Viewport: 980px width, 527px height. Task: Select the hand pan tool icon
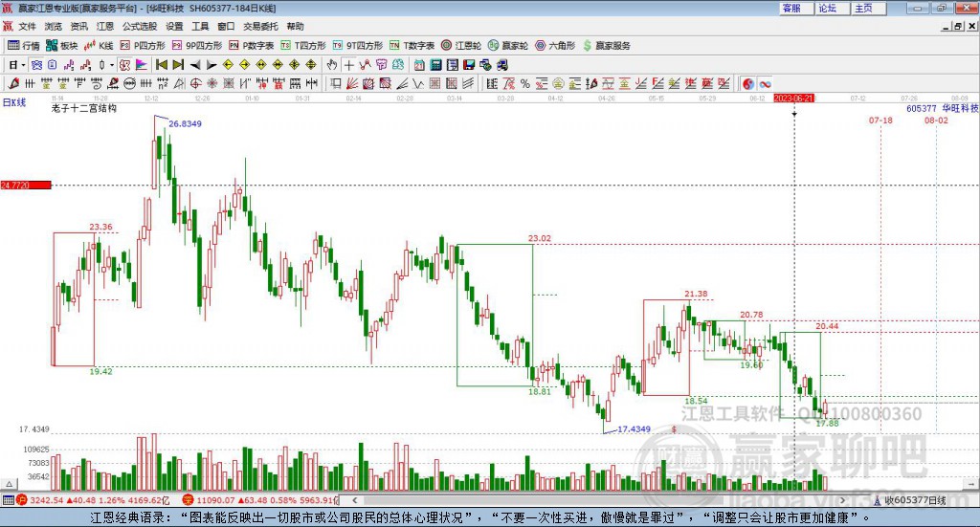click(x=332, y=65)
